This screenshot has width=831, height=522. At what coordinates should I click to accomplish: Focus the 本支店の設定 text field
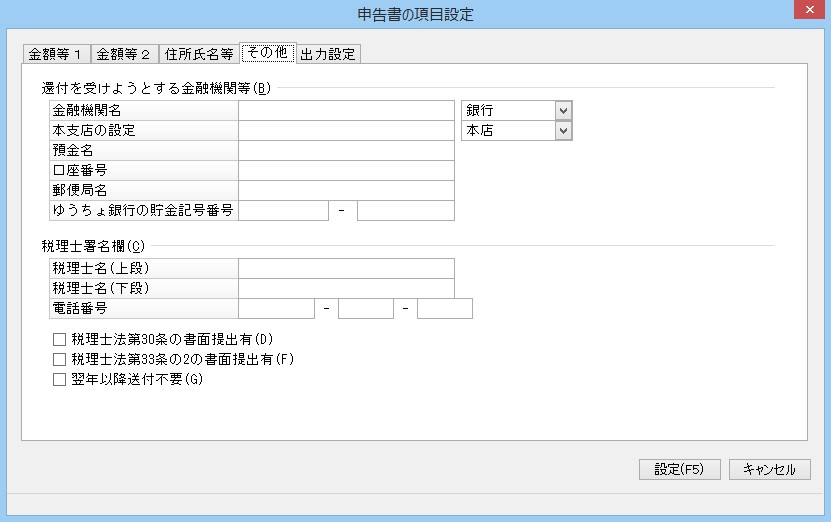(x=346, y=130)
